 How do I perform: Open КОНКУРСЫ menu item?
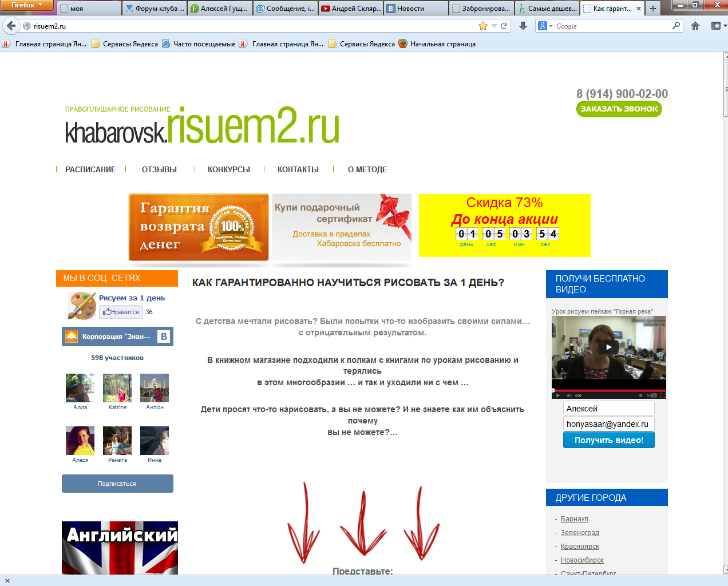(229, 169)
